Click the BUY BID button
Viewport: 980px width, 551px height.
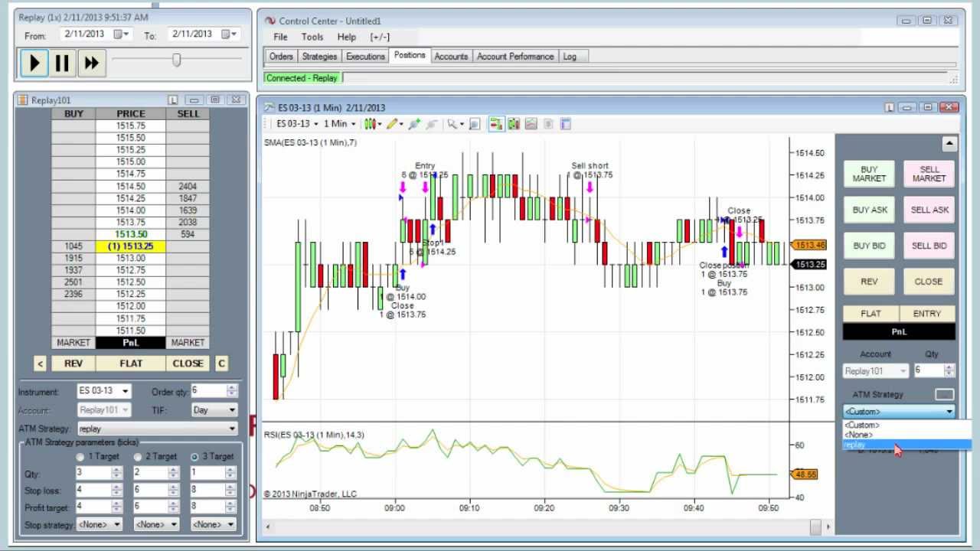point(869,246)
